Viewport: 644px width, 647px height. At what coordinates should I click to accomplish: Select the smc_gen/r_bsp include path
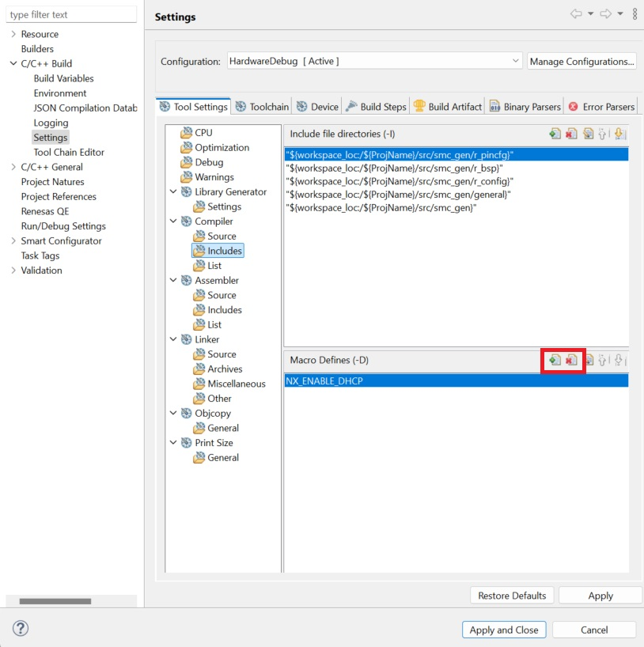click(x=456, y=168)
